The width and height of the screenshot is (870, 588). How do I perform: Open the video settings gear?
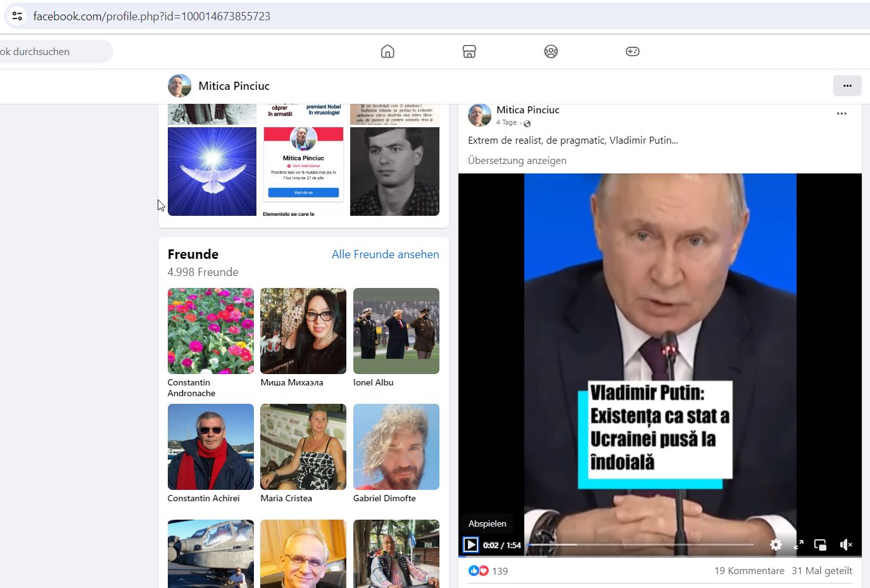pyautogui.click(x=776, y=544)
